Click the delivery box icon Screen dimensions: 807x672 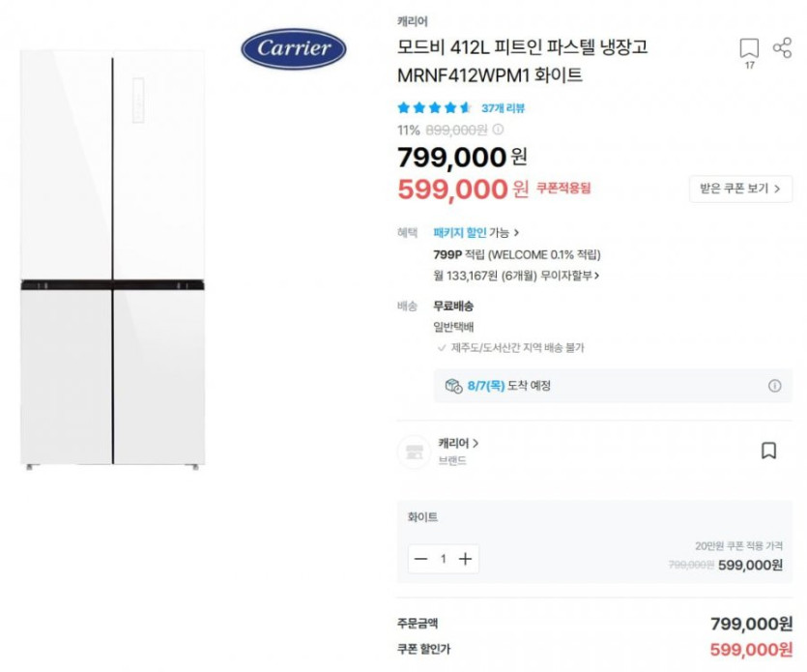(x=452, y=386)
